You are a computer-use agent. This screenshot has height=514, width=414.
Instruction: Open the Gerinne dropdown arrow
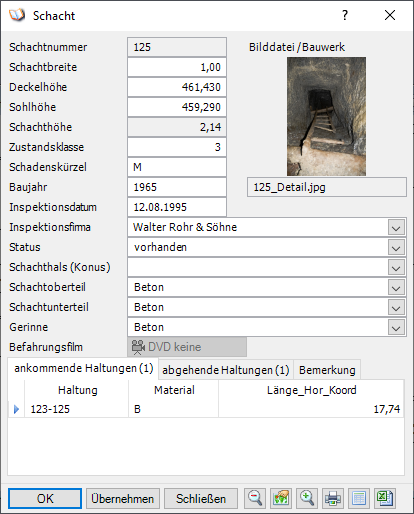tap(396, 327)
